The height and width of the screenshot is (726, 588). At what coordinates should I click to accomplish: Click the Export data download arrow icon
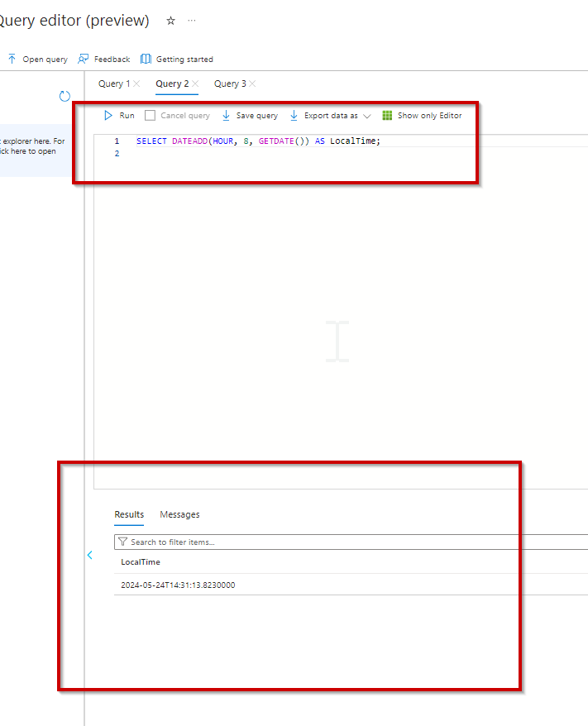(294, 115)
